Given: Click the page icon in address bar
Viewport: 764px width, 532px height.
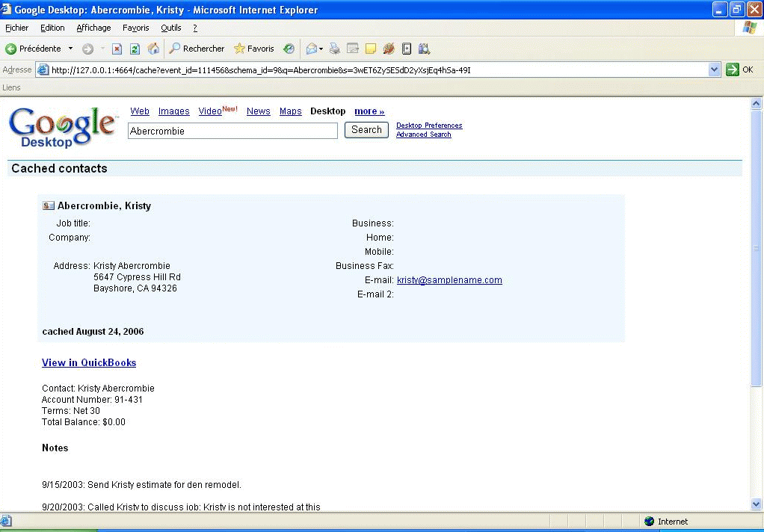Looking at the screenshot, I should click(43, 69).
